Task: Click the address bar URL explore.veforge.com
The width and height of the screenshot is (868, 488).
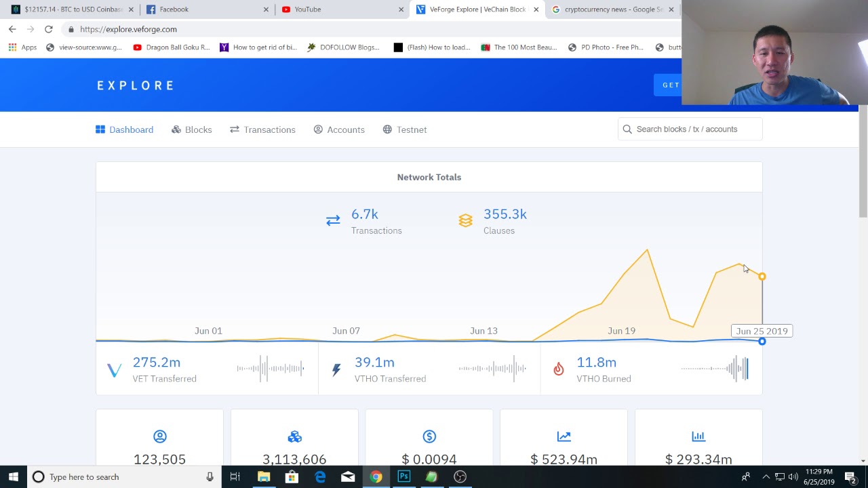Action: [x=128, y=29]
